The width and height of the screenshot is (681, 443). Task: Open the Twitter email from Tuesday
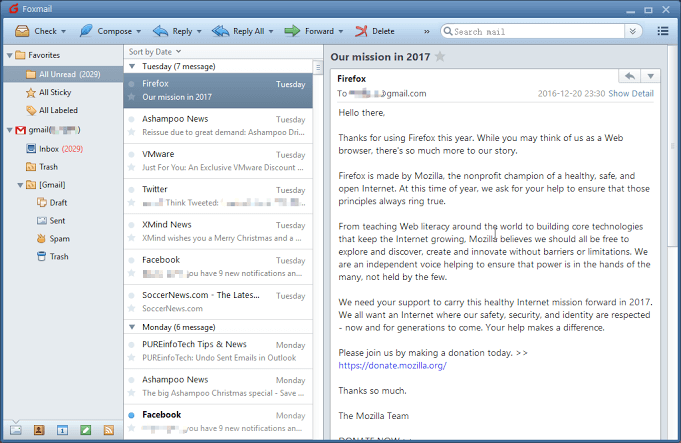click(218, 196)
